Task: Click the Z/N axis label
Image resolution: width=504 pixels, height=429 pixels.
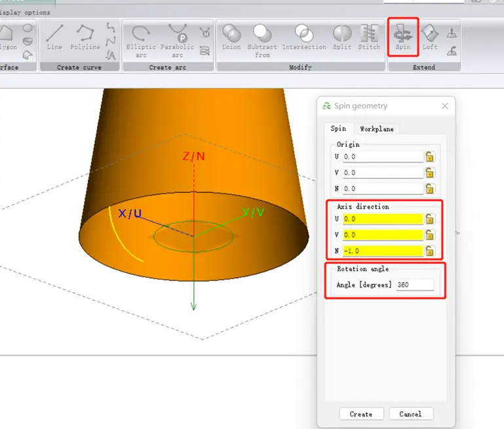Action: click(x=194, y=157)
